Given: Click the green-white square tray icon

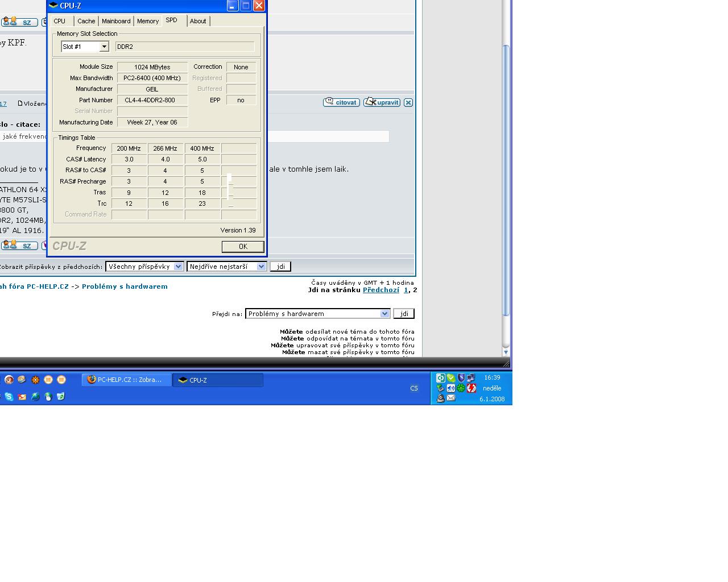Looking at the screenshot, I should click(441, 377).
